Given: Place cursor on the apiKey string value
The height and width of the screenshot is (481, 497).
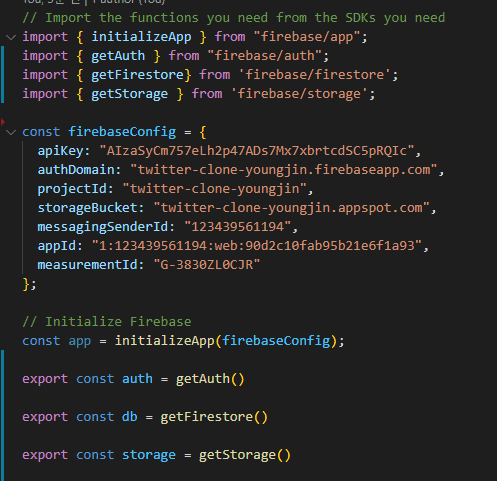Looking at the screenshot, I should pyautogui.click(x=257, y=151).
